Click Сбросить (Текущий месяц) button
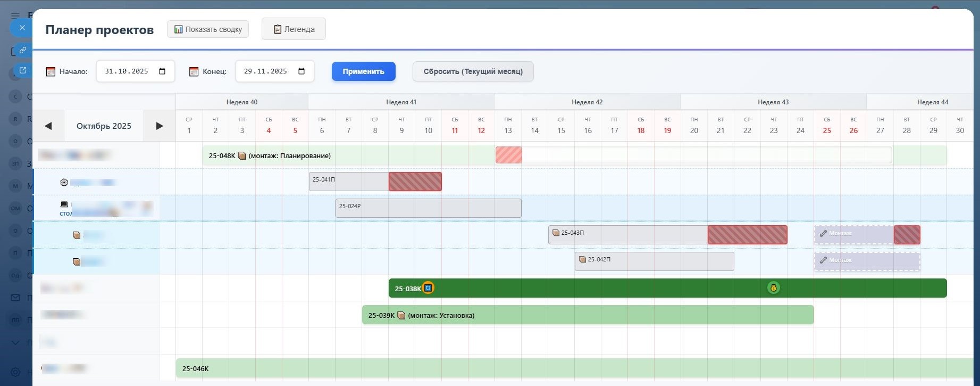This screenshot has height=386, width=980. pos(473,71)
